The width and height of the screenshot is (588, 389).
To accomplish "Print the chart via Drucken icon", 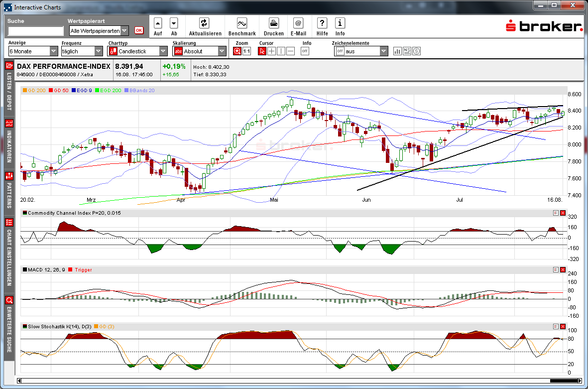I will click(x=274, y=23).
